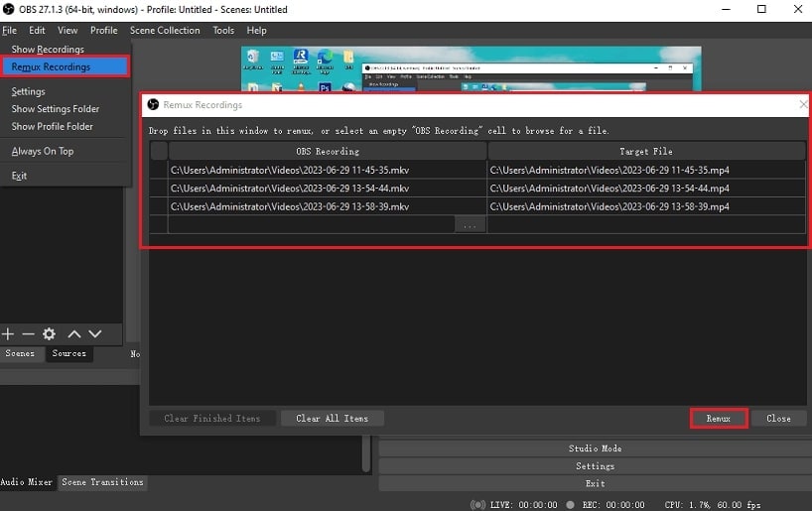
Task: Click the Studio Mode button
Action: 595,448
